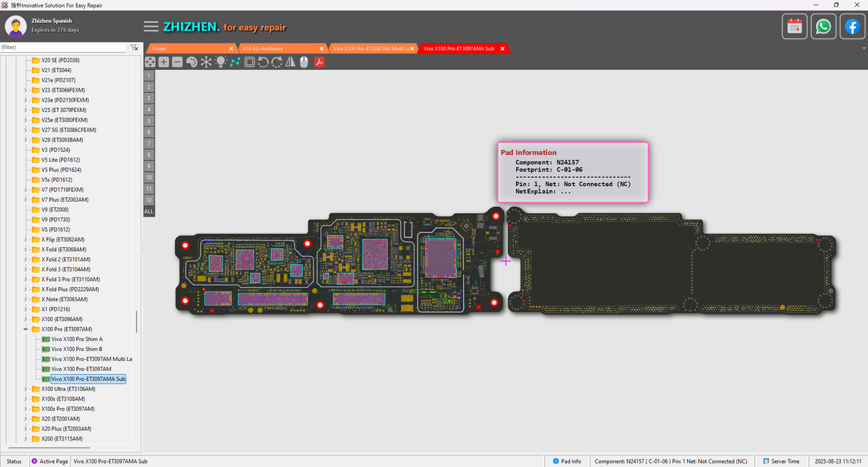Click the tree panel vertical scrollbar
Viewport: 868px width, 467px height.
(137, 322)
